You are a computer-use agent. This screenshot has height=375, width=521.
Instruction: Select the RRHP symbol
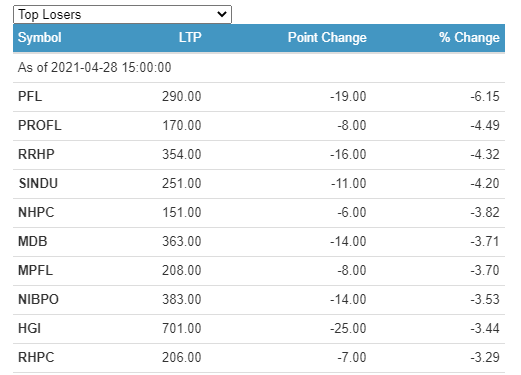tap(36, 155)
